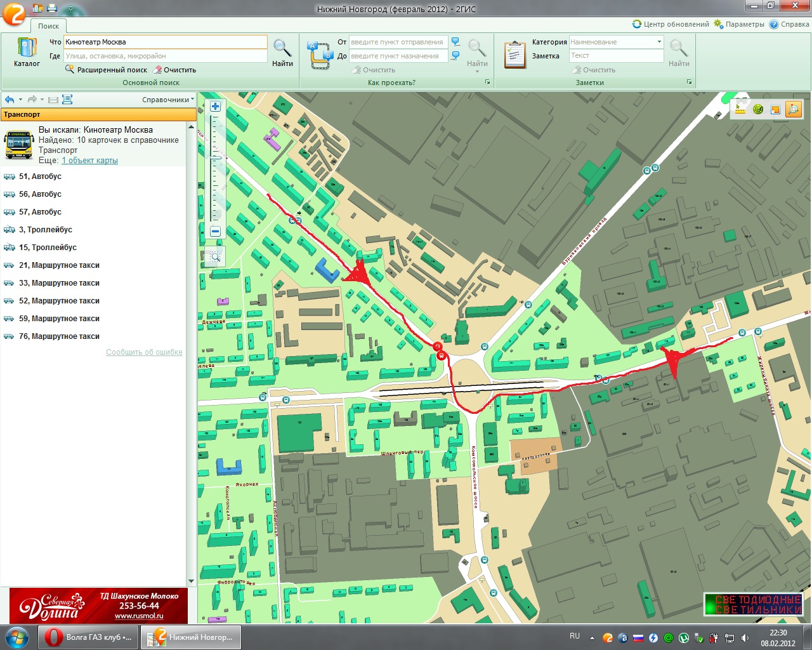Open Центр обновлений update center
Image resolution: width=812 pixels, height=650 pixels.
click(671, 24)
